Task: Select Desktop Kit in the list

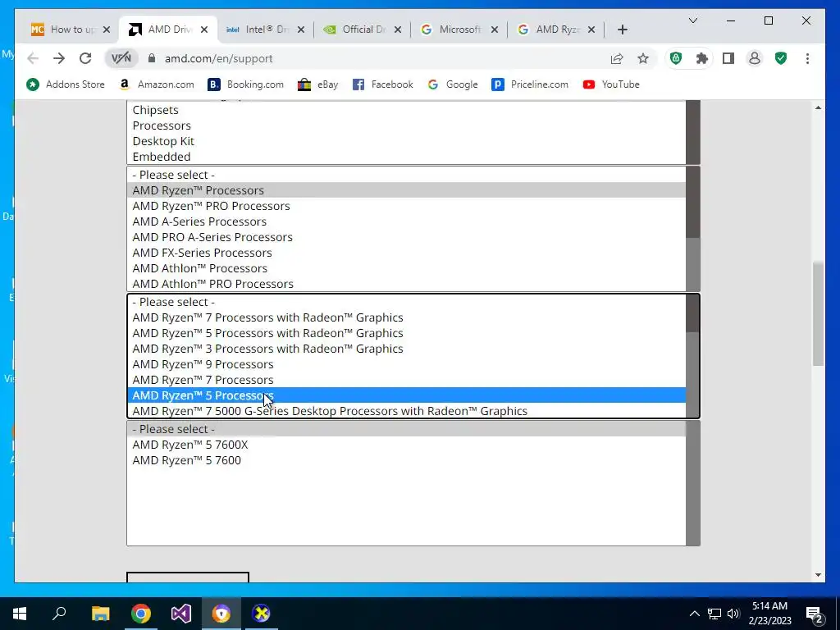Action: coord(406,141)
